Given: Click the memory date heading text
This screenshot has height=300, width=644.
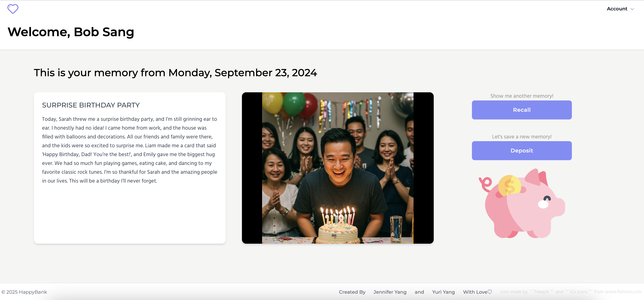Looking at the screenshot, I should 175,73.
